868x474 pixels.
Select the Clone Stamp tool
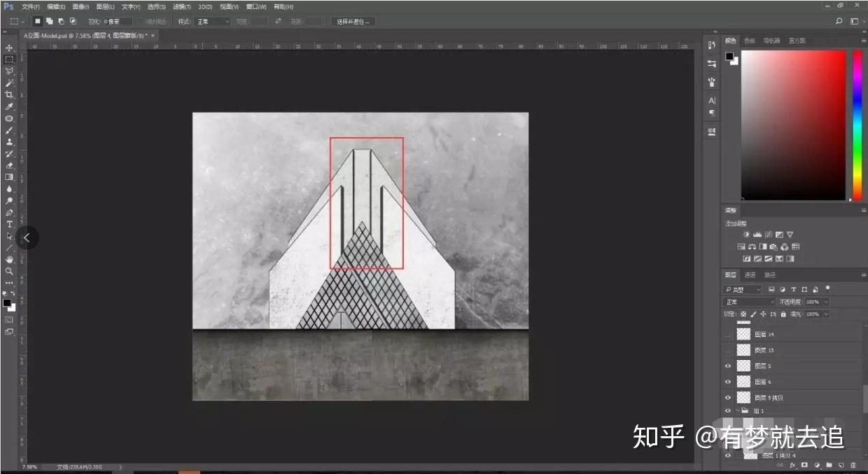coord(9,142)
